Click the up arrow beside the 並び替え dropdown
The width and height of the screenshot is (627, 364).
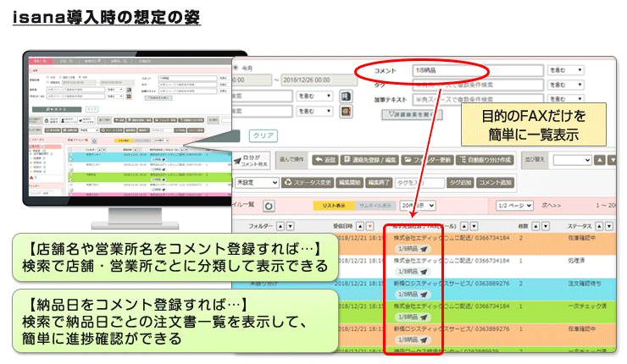click(599, 160)
